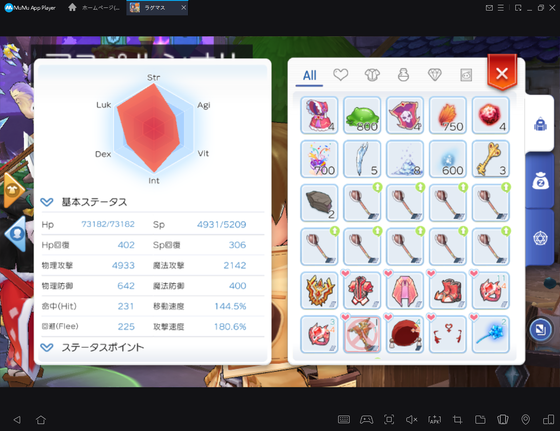Switch to the ホームページ tab
Image resolution: width=560 pixels, height=431 pixels.
tap(94, 7)
